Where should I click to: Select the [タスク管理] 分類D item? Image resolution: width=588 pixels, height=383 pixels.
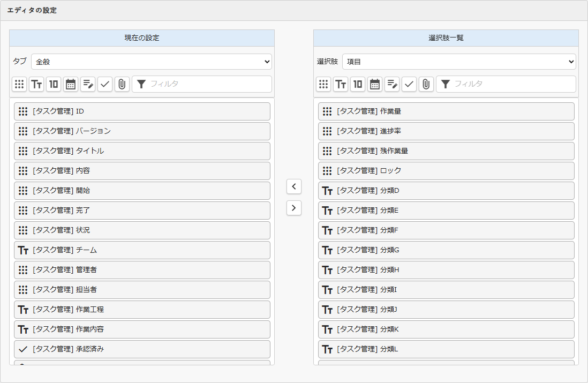(x=446, y=191)
